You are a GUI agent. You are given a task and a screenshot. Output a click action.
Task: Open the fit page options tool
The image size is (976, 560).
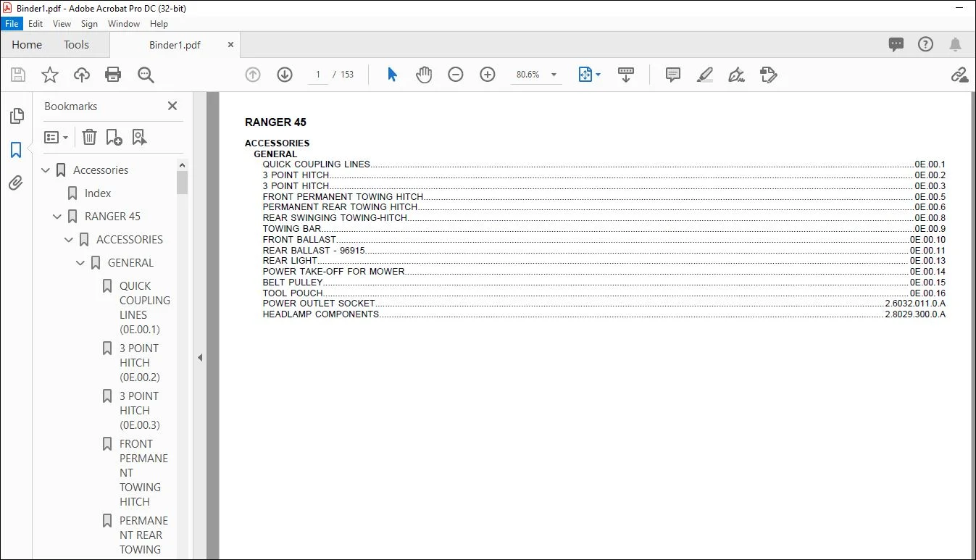pyautogui.click(x=590, y=75)
